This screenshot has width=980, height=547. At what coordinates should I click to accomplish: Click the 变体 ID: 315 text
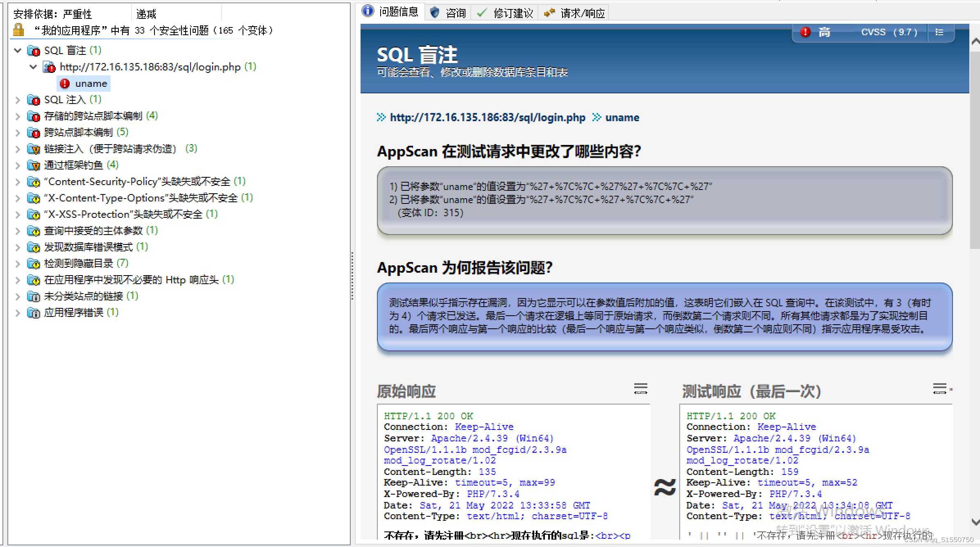point(431,212)
